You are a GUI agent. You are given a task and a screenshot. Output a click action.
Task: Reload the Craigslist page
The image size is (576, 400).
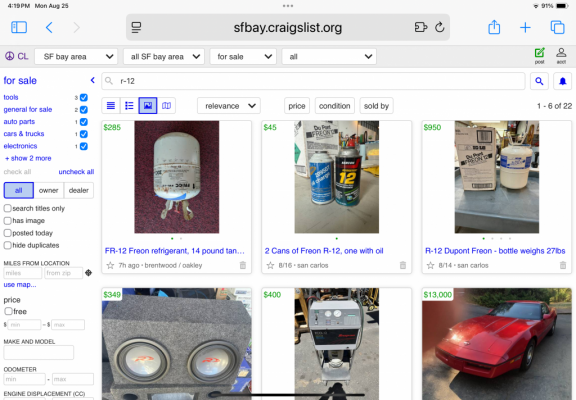440,27
